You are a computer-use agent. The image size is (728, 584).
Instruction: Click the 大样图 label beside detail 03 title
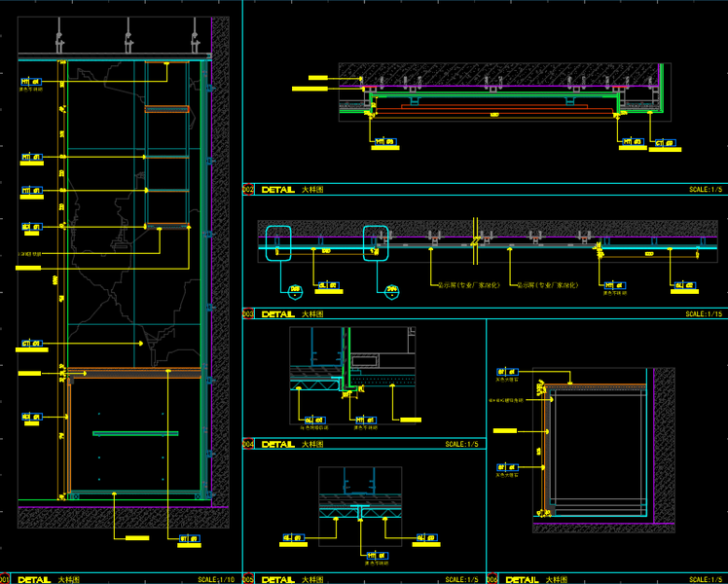pyautogui.click(x=312, y=314)
